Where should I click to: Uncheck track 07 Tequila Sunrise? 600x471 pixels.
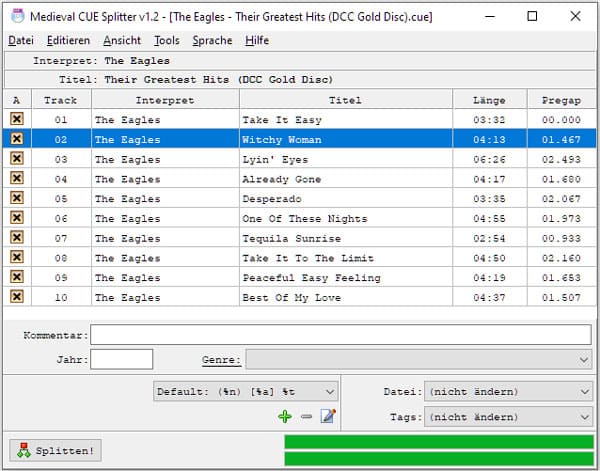17,238
